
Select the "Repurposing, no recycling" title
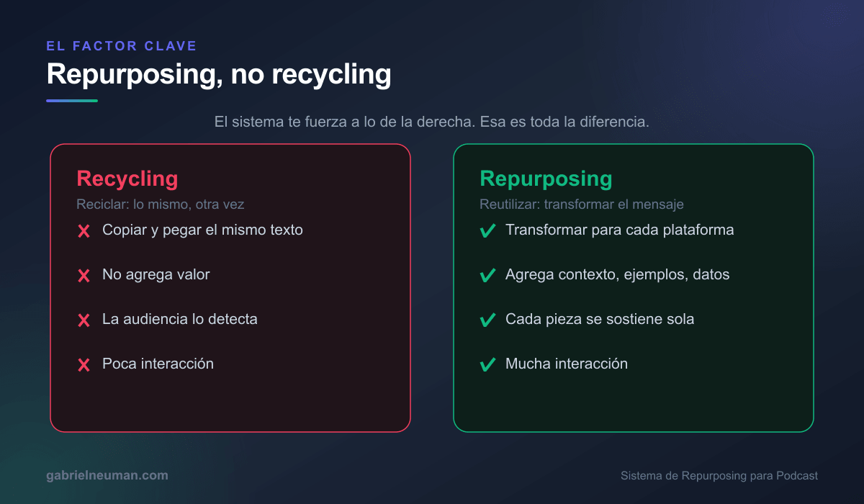[x=219, y=75]
